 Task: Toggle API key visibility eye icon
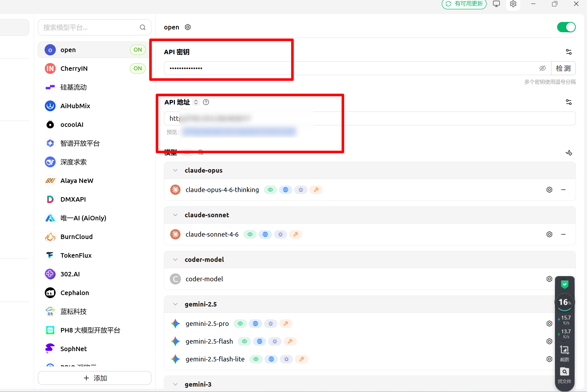coord(542,68)
